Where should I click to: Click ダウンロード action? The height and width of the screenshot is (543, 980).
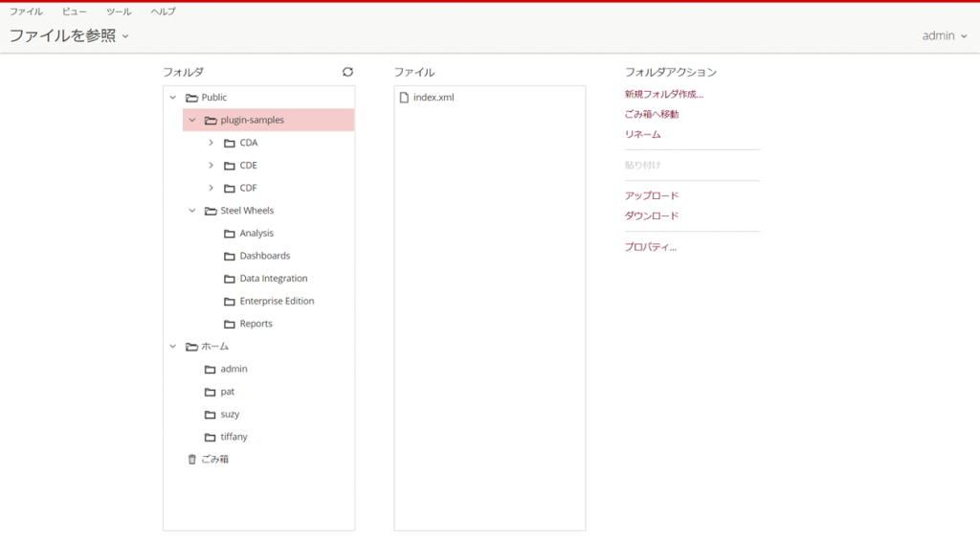[x=651, y=215]
